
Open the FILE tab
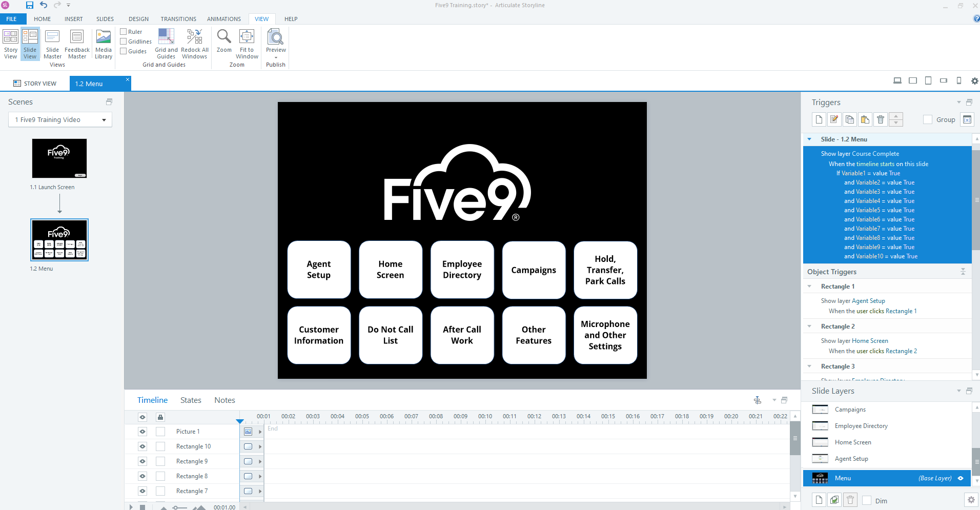pos(11,19)
